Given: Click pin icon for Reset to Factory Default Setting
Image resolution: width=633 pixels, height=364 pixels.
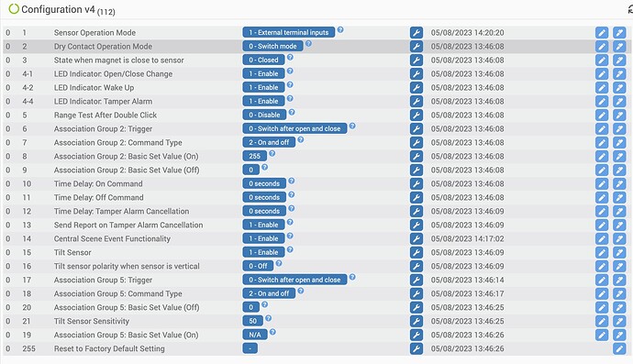Looking at the screenshot, I should click(x=619, y=348).
